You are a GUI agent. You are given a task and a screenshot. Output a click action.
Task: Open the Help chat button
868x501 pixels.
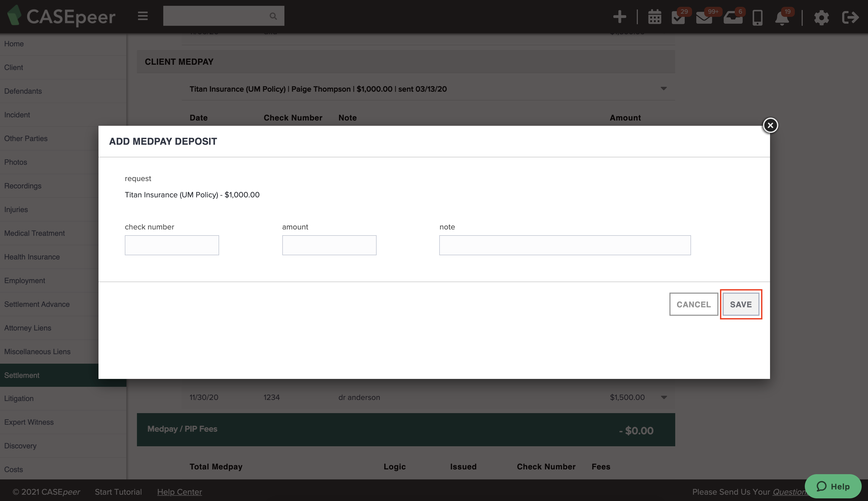point(833,486)
